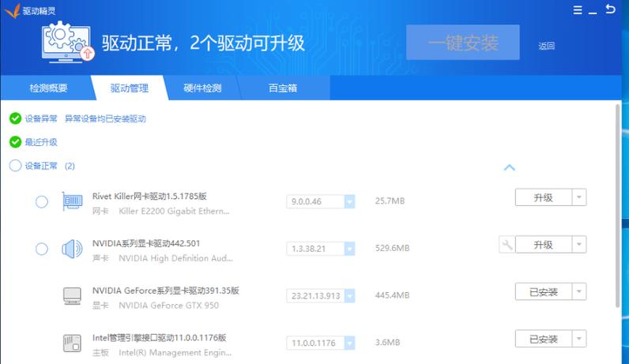Viewport: 629px width, 364px height.
Task: Switch to the 百宝箱 tab
Action: [x=283, y=88]
